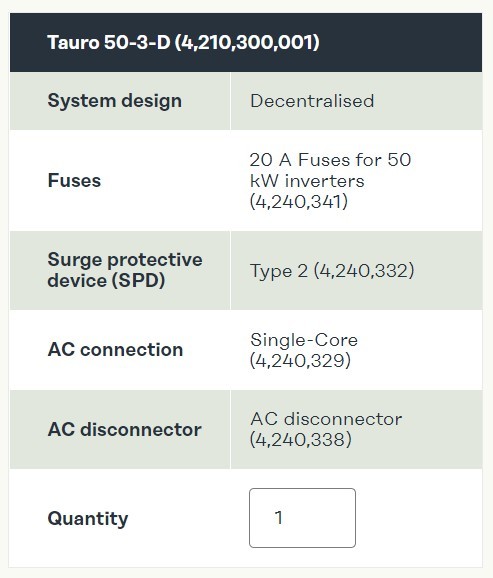Image resolution: width=493 pixels, height=578 pixels.
Task: Click the Fuses row label
Action: point(74,181)
